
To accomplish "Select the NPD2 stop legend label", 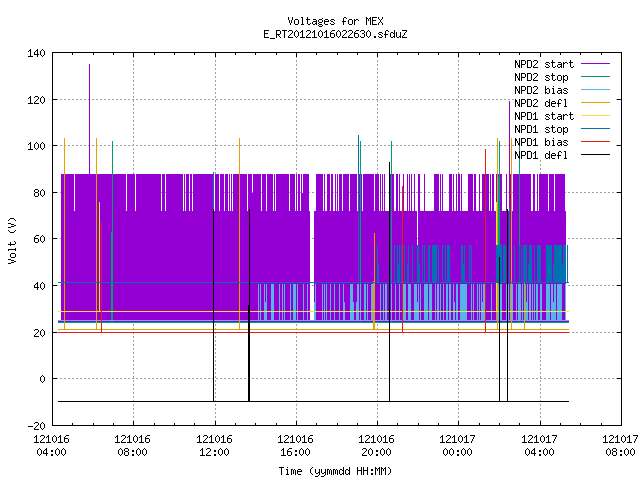I will click(541, 77).
